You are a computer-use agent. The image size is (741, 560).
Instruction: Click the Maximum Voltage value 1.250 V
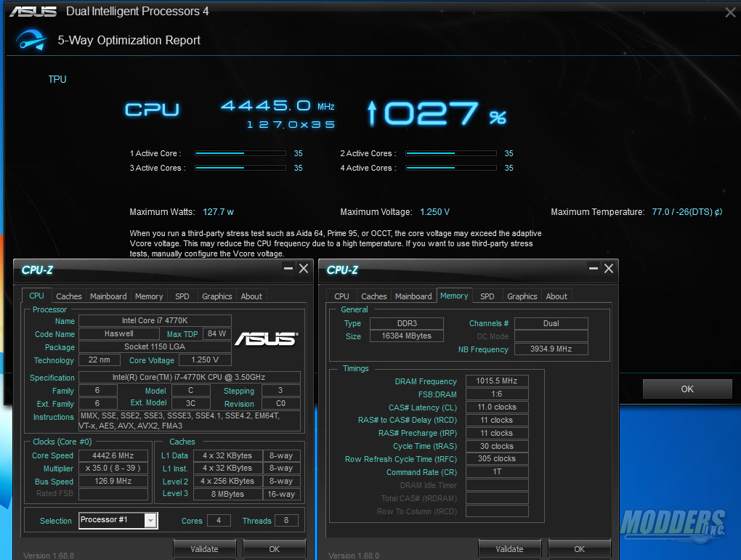point(434,212)
